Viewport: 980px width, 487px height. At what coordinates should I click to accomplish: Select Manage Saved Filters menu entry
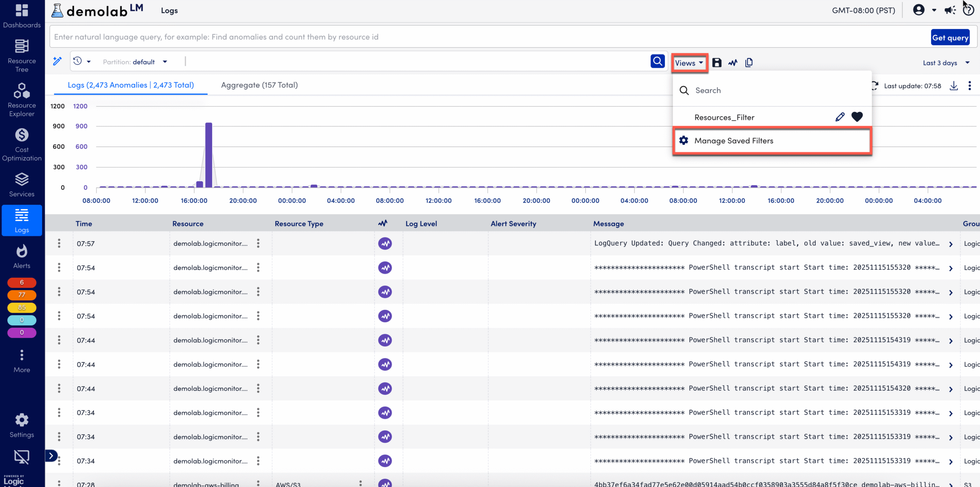coord(734,141)
